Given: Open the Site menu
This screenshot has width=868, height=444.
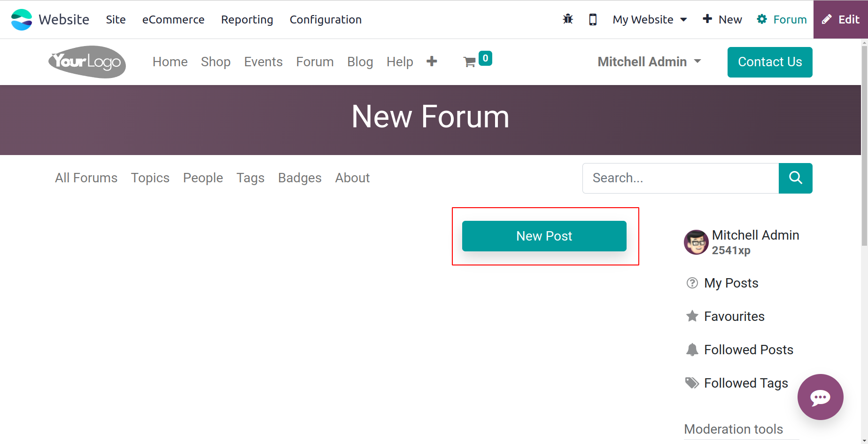Looking at the screenshot, I should [x=116, y=19].
